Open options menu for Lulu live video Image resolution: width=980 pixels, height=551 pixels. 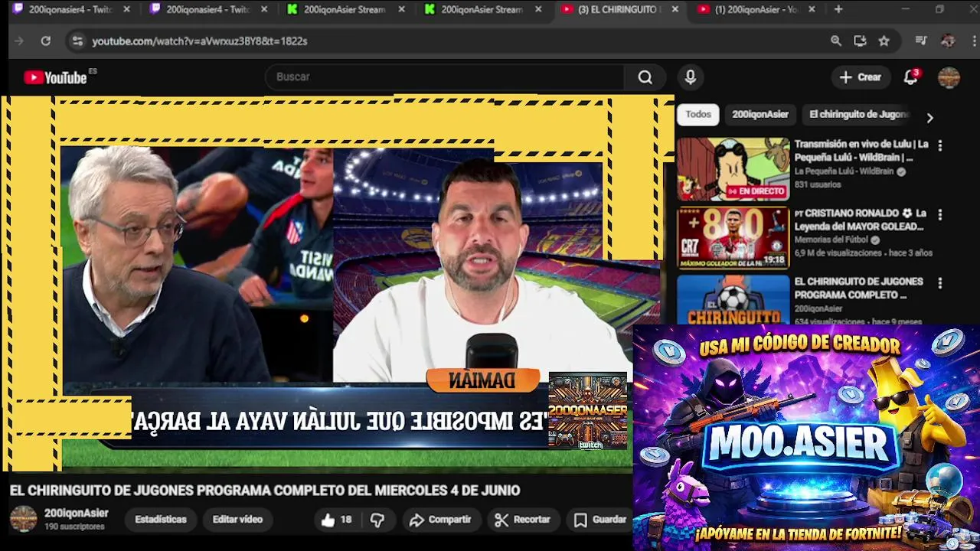coord(940,145)
